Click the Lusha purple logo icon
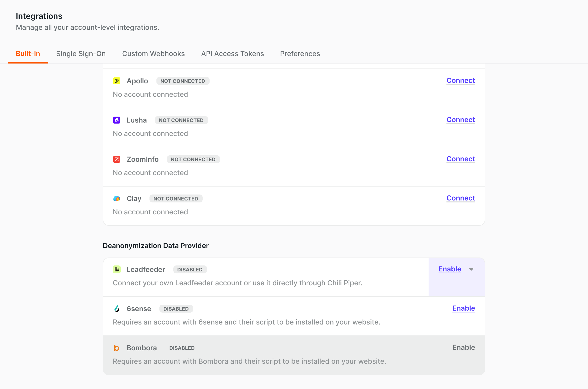This screenshot has height=389, width=588. (117, 120)
